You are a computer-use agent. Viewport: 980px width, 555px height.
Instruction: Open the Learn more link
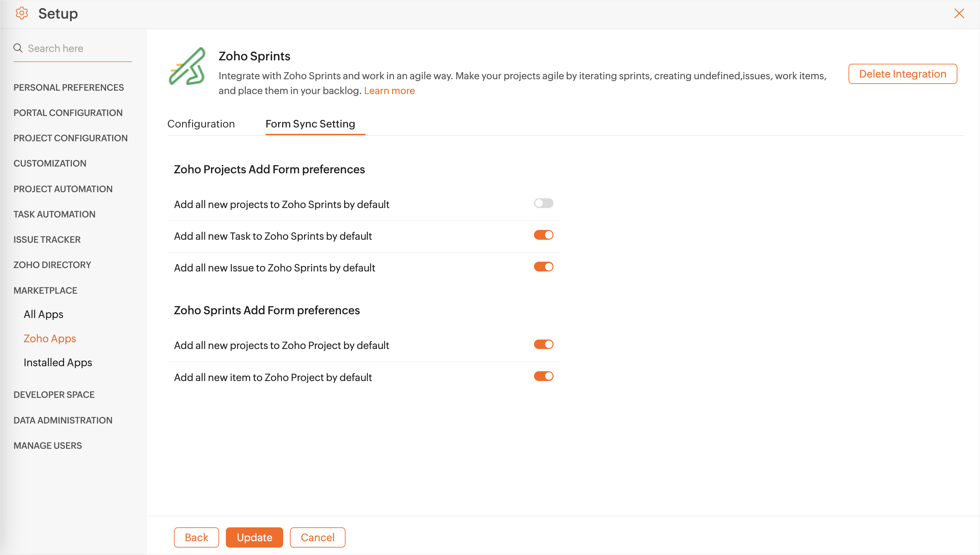pos(389,91)
